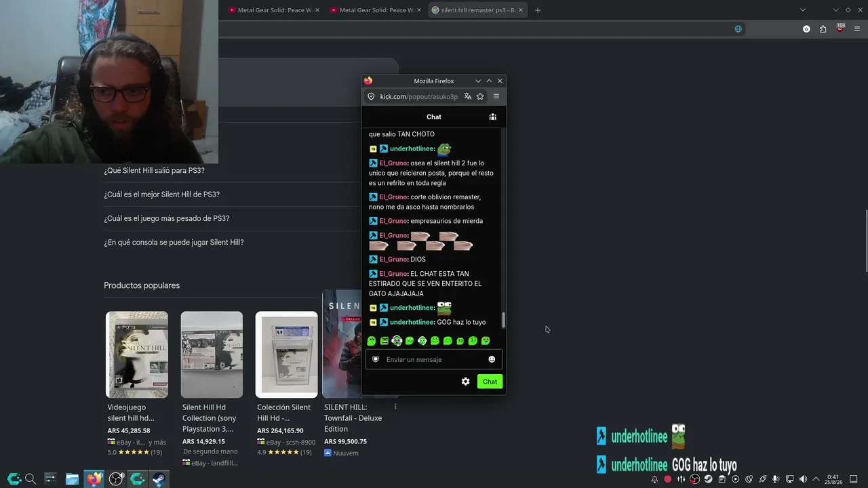This screenshot has height=488, width=868.
Task: Open the network tray icon
Action: [789, 479]
